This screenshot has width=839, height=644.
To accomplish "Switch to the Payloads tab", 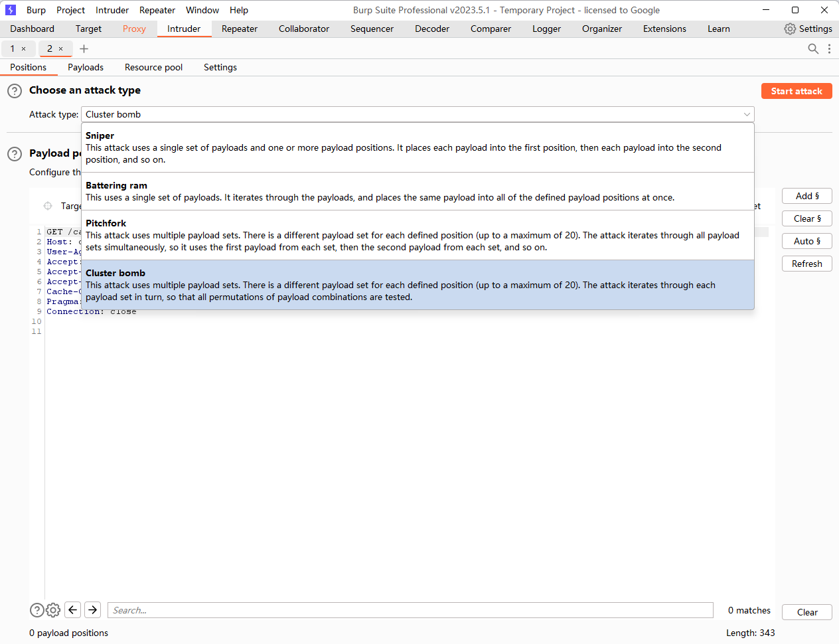I will point(86,67).
